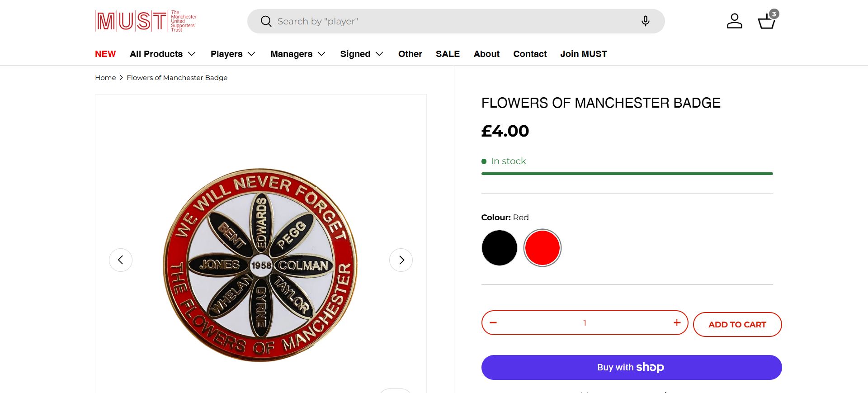This screenshot has height=393, width=868.
Task: Expand the Managers dropdown
Action: 298,54
